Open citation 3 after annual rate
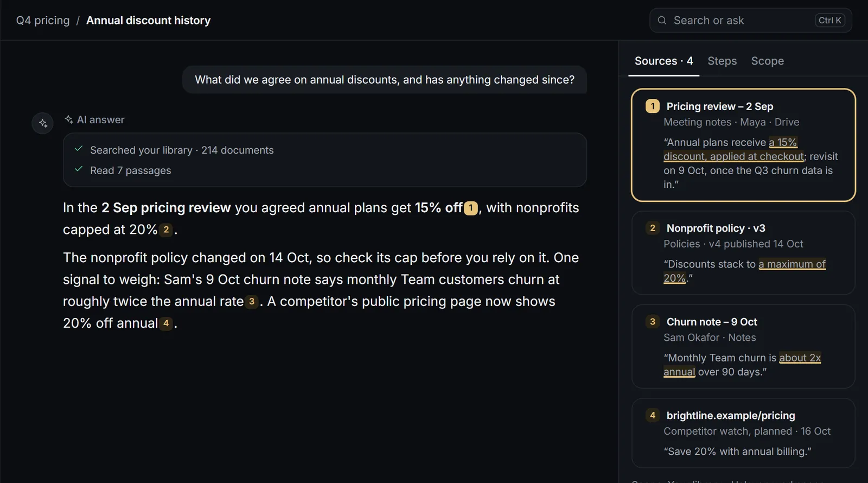The image size is (868, 483). coord(252,301)
